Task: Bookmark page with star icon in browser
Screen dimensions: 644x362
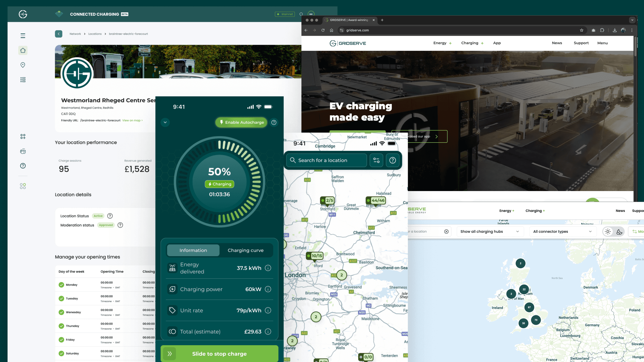Action: point(581,30)
